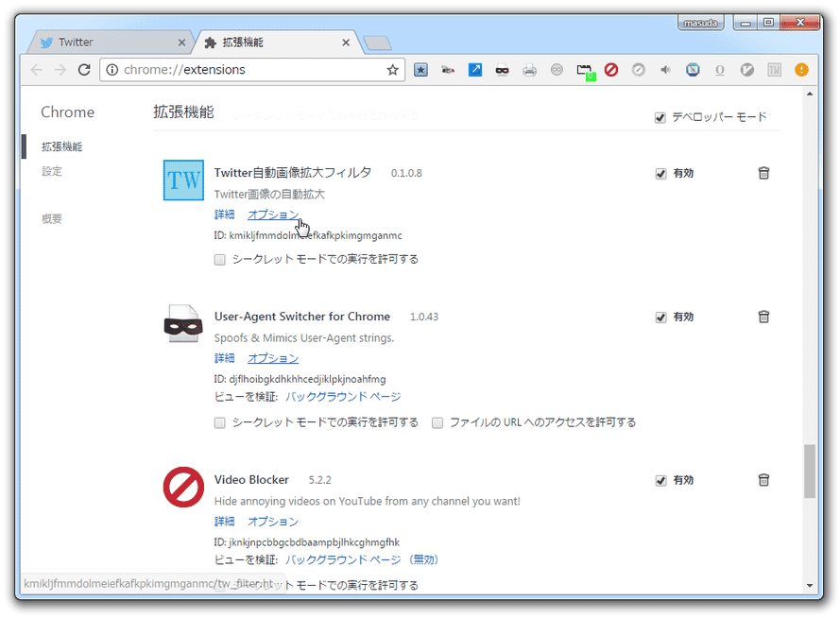Open オプション for Twitter自動画像拡大フィルタ

point(273,215)
